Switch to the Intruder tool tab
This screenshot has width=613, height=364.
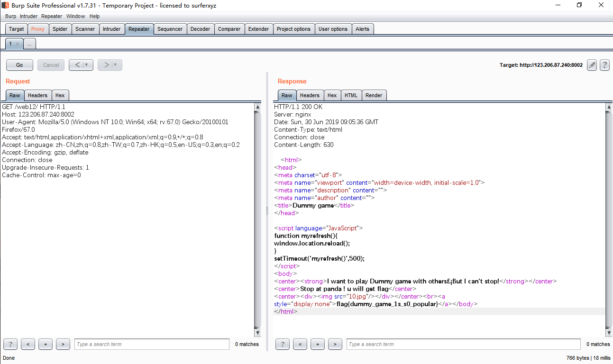pos(112,29)
